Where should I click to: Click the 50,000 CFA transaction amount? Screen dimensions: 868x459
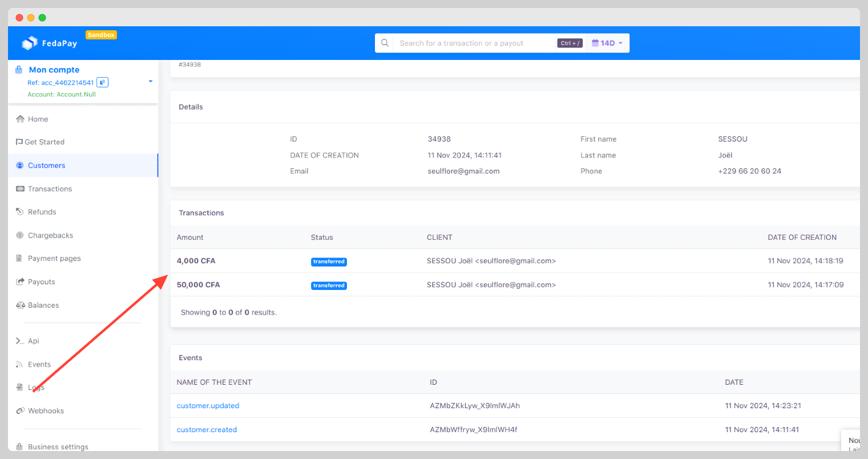198,285
